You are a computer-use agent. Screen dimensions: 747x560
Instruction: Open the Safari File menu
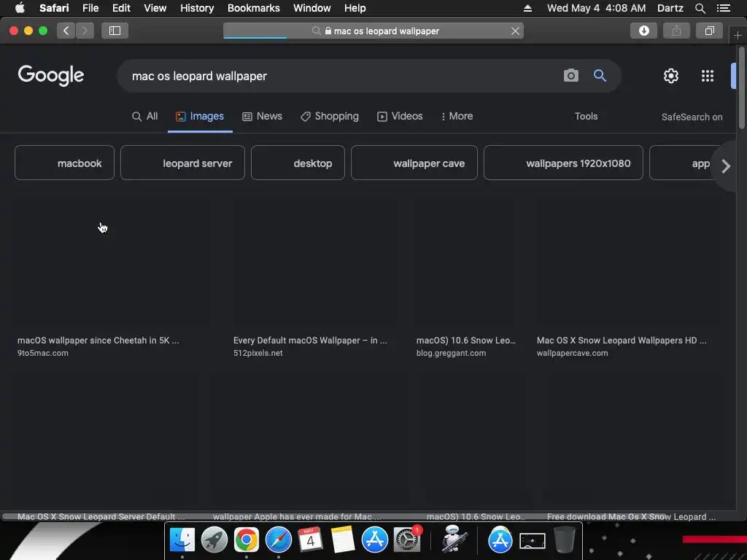[90, 8]
